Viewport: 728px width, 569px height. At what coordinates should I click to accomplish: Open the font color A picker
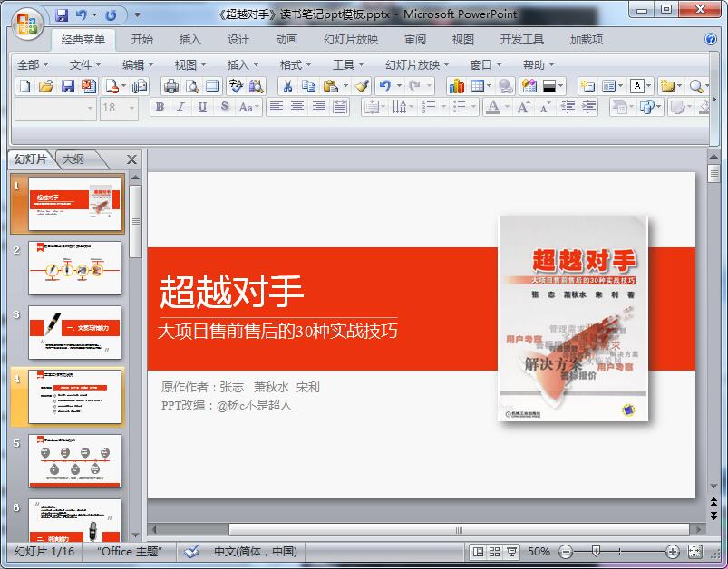493,107
